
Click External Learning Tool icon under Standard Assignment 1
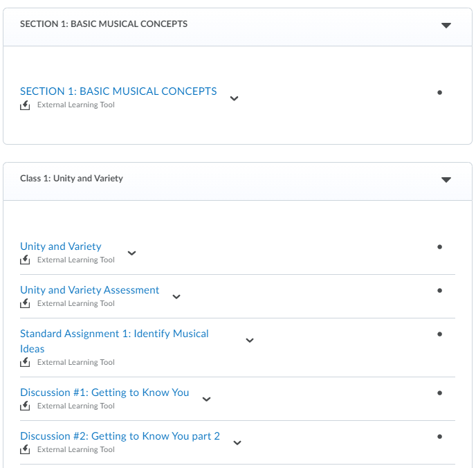(x=25, y=363)
